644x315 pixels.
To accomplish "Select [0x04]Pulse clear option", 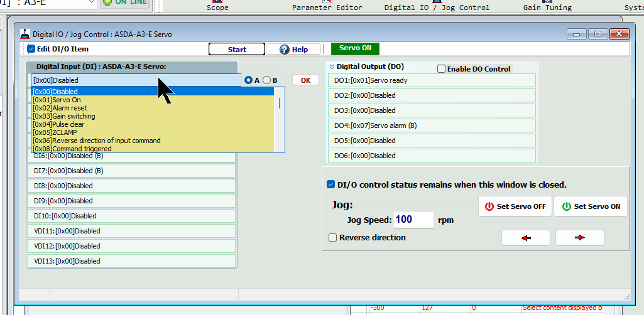I will (x=153, y=124).
